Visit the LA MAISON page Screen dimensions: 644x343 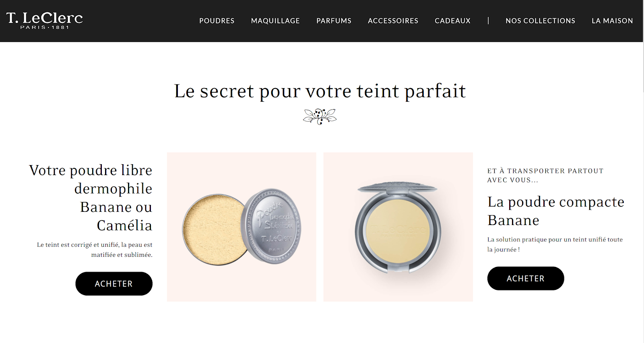pyautogui.click(x=612, y=21)
